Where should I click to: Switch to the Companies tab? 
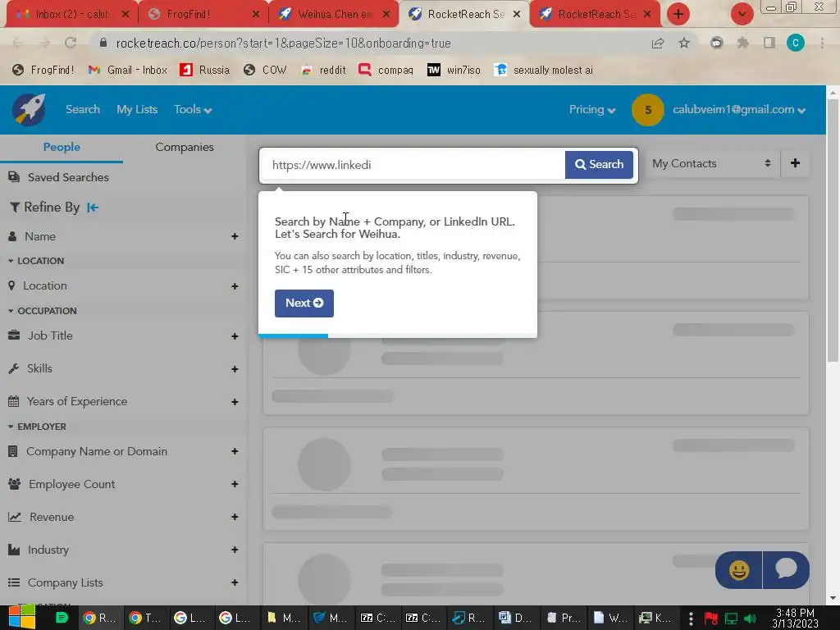[x=185, y=147]
